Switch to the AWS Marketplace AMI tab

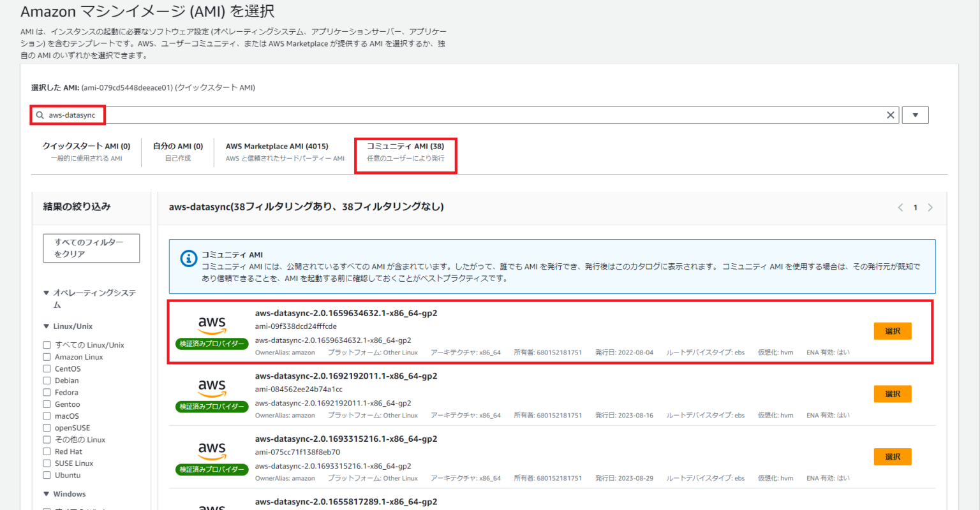(x=277, y=146)
